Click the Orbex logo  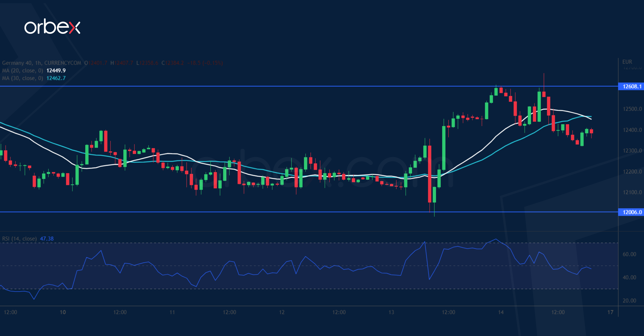tap(52, 27)
